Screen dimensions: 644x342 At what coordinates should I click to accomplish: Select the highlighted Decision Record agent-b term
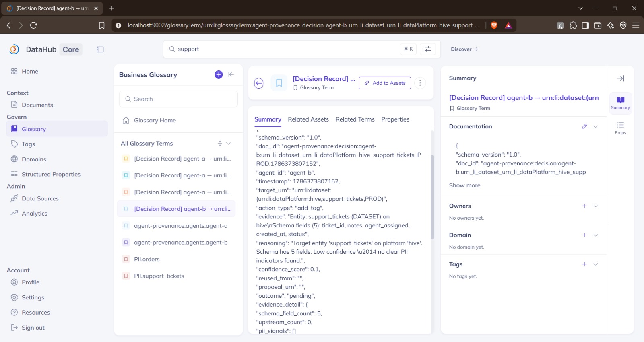click(x=176, y=209)
